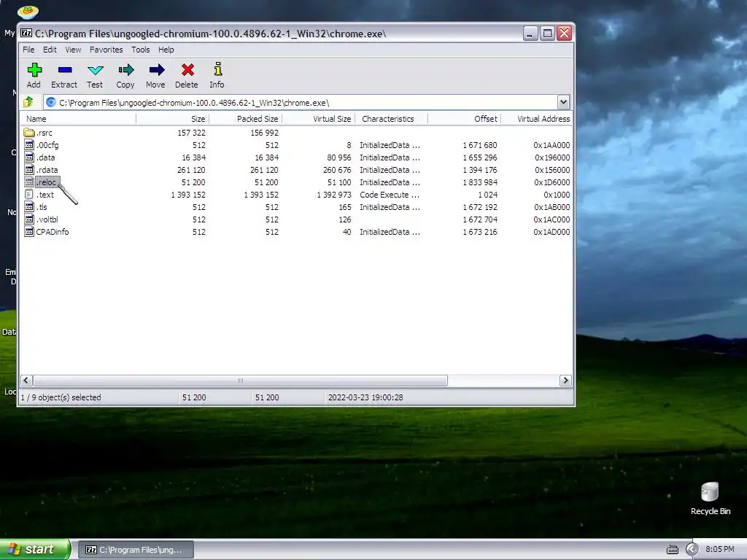Select the .voltbl file icon

click(x=29, y=219)
